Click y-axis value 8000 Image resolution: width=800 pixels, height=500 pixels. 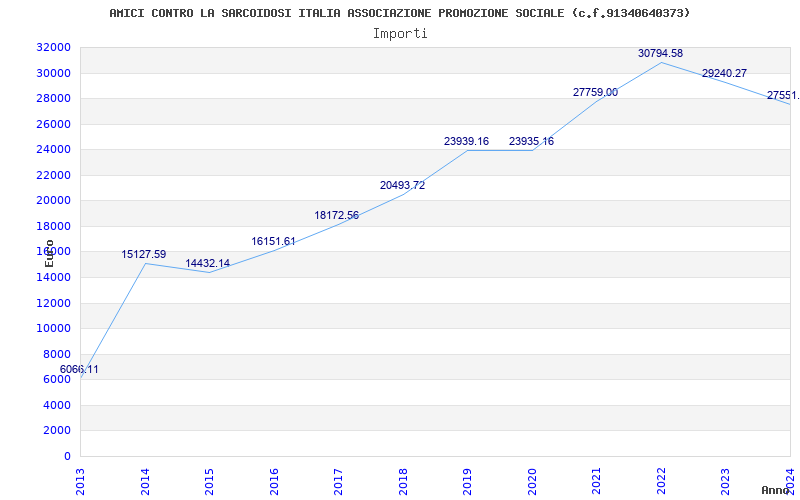56,354
